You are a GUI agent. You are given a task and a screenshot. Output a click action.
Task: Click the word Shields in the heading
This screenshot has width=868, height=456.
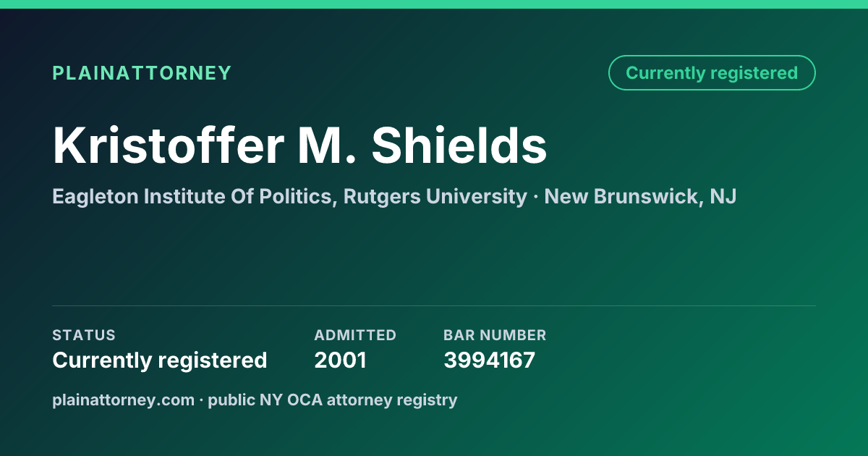click(459, 145)
